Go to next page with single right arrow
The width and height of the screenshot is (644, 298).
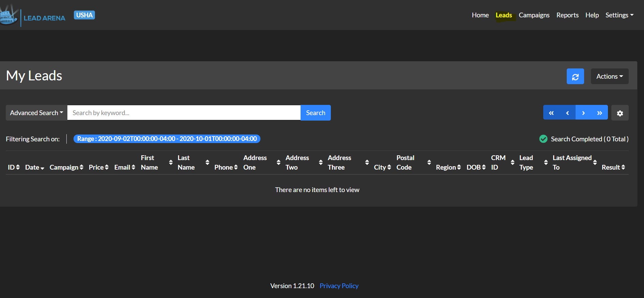coord(583,113)
